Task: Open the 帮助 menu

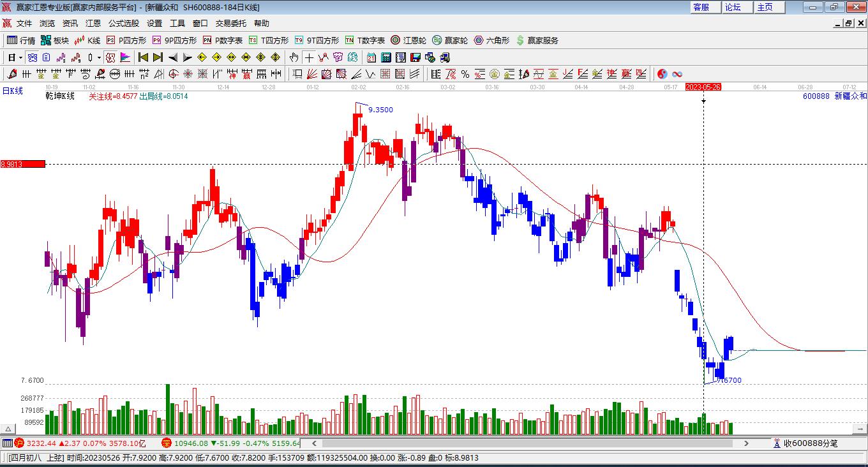Action: (262, 24)
